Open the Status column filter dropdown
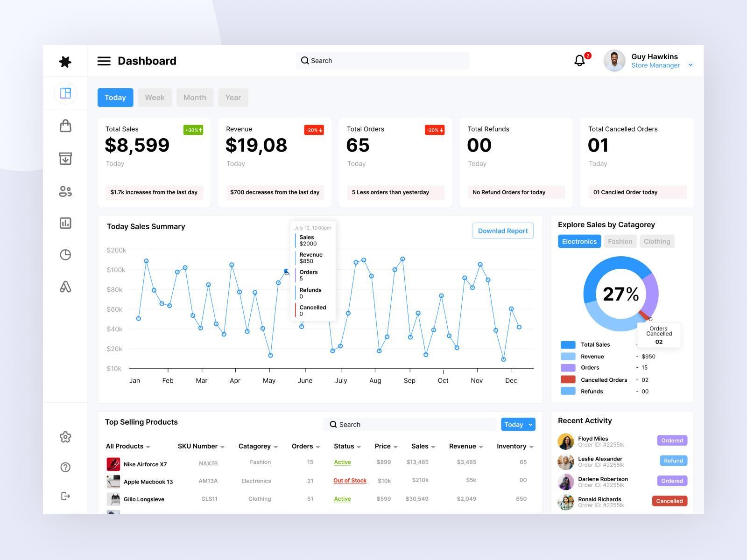The height and width of the screenshot is (560, 747). coord(359,446)
